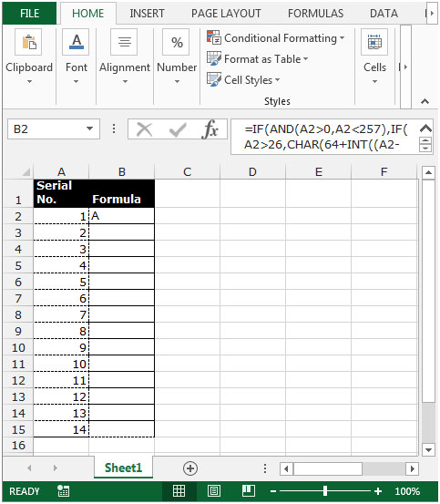Collapse the formula bar chevron
This screenshot has width=440, height=504.
click(x=425, y=129)
